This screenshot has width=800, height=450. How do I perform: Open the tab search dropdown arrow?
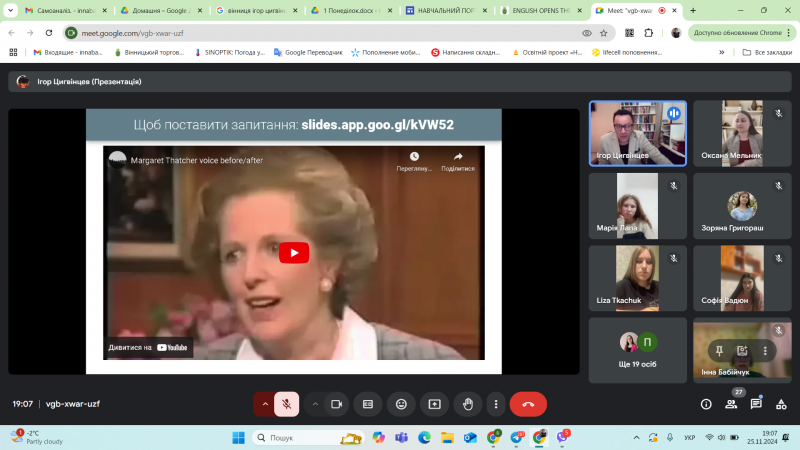coord(10,10)
